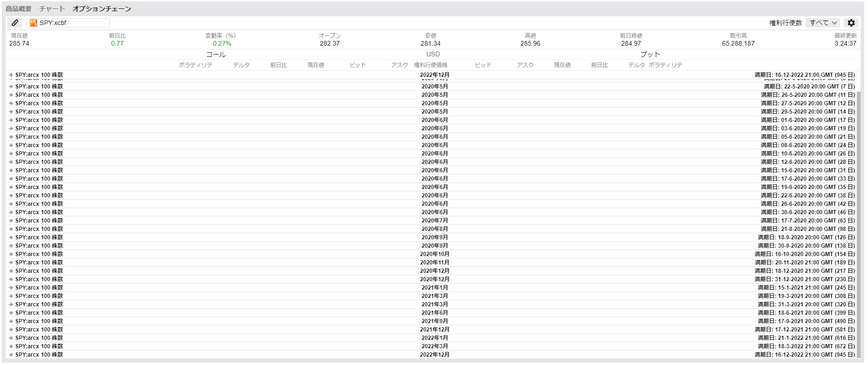Click the 権利行使価格 column header
Screen dimensions: 868x365
point(431,65)
